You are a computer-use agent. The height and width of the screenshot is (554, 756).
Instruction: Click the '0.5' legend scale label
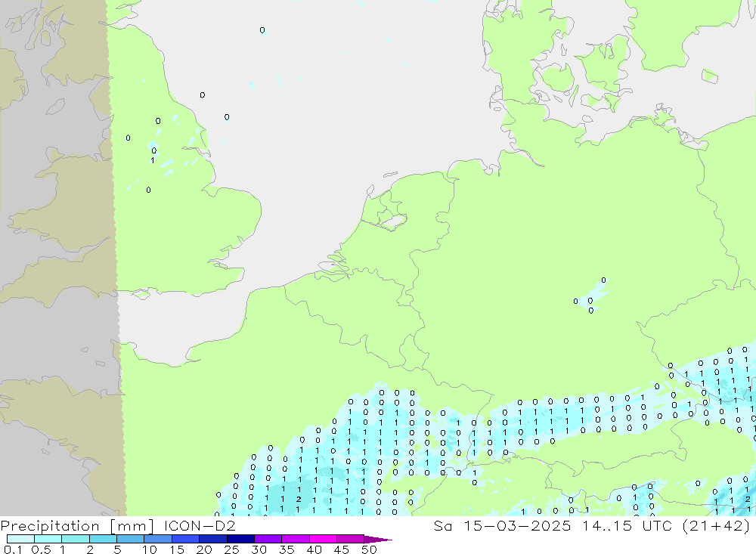coord(41,549)
